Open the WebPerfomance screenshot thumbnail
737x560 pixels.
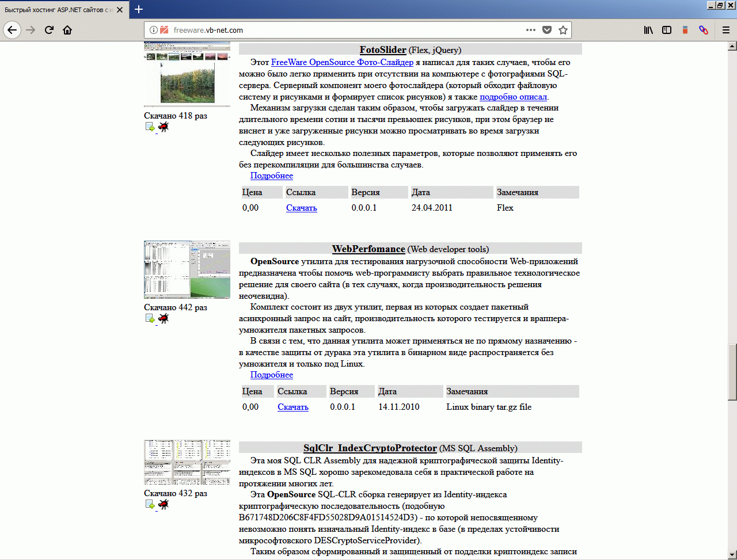tap(187, 270)
